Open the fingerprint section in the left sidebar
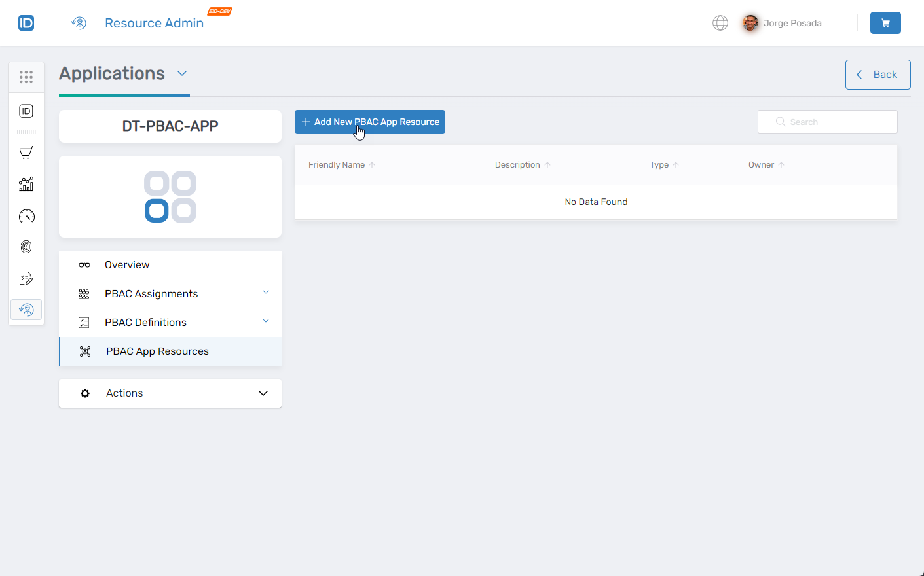The height and width of the screenshot is (576, 924). point(26,247)
